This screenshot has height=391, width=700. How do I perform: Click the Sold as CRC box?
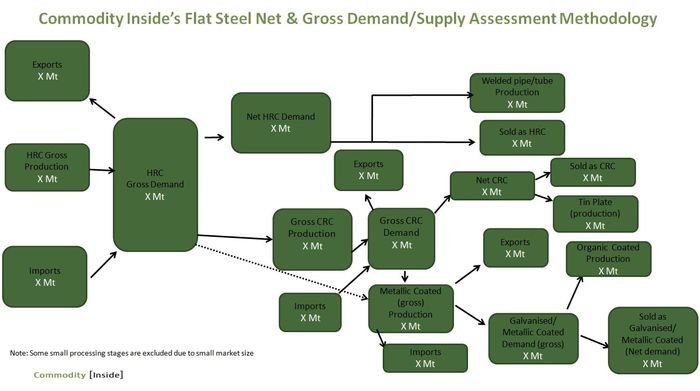[x=592, y=172]
